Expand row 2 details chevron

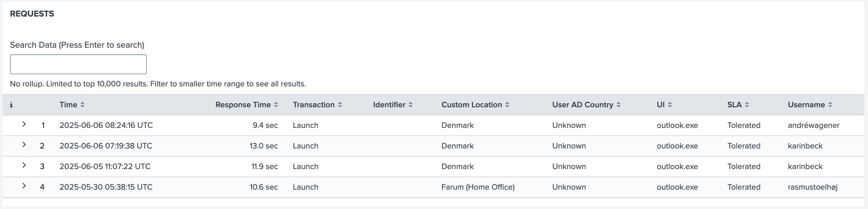click(24, 145)
